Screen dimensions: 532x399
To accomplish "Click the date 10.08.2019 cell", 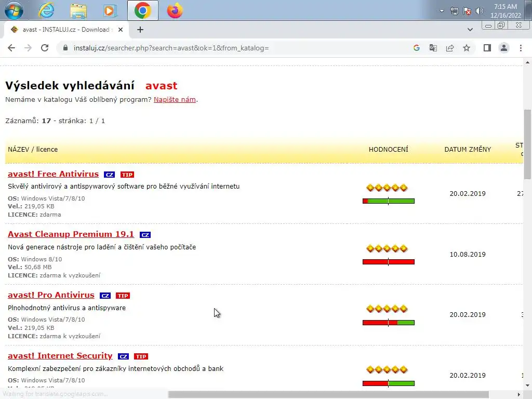I will coord(468,254).
